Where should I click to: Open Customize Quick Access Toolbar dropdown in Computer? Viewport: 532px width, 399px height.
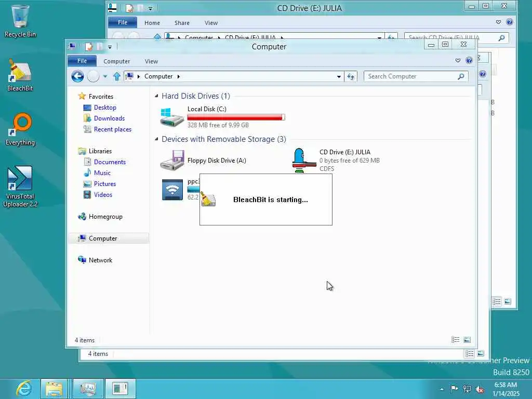(110, 47)
